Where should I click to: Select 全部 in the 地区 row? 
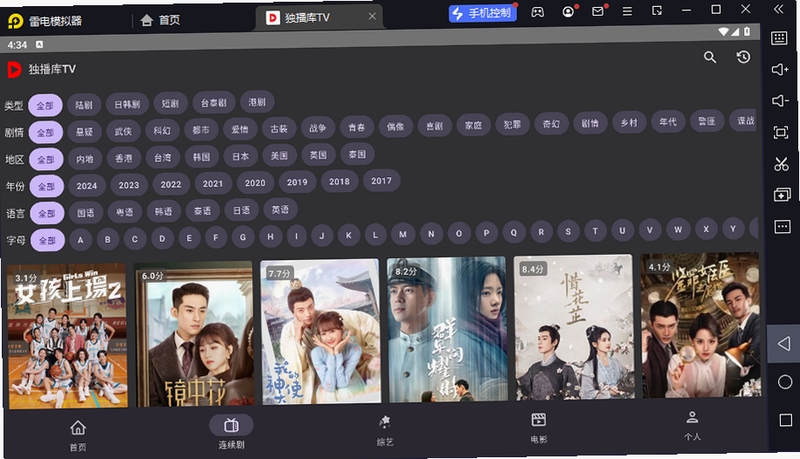[46, 159]
